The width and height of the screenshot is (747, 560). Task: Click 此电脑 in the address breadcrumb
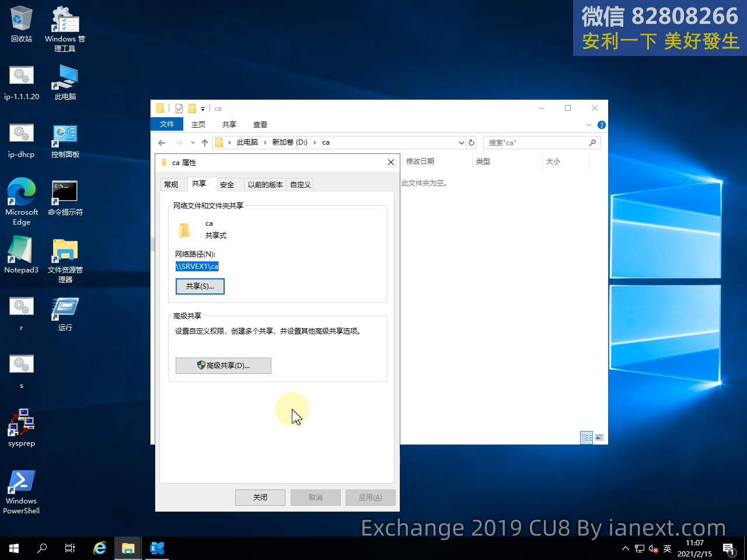click(247, 142)
